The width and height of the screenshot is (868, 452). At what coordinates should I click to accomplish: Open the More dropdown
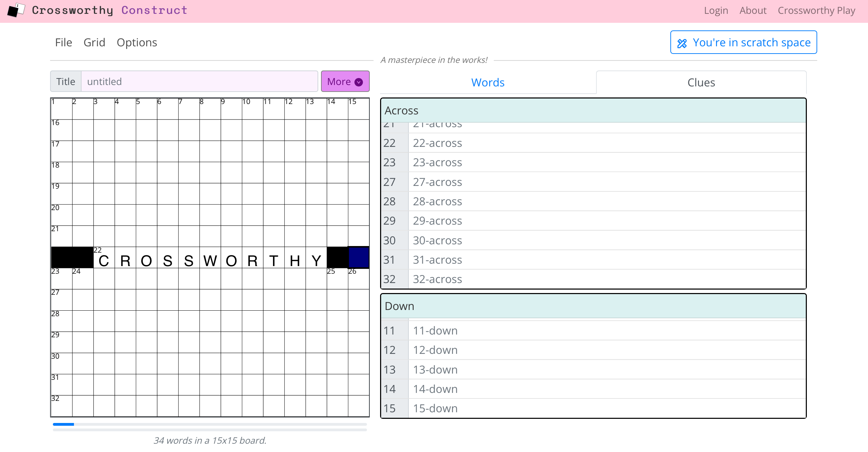point(345,81)
